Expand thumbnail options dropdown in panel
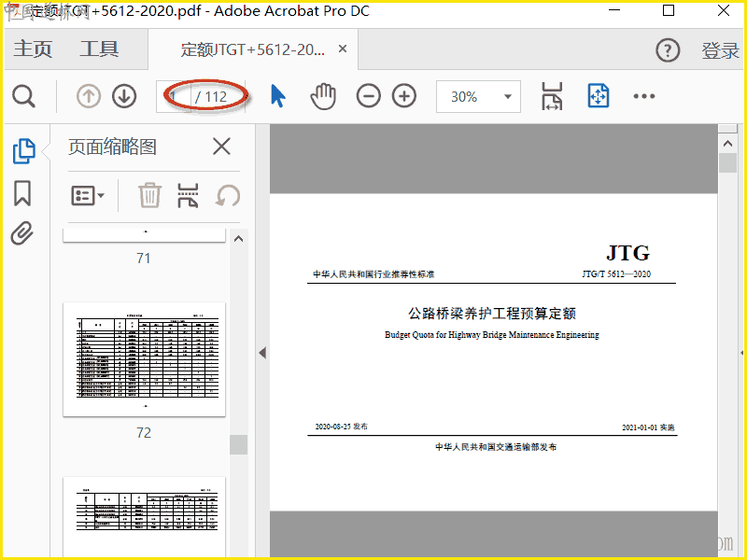Viewport: 747px width, 560px height. 89,195
